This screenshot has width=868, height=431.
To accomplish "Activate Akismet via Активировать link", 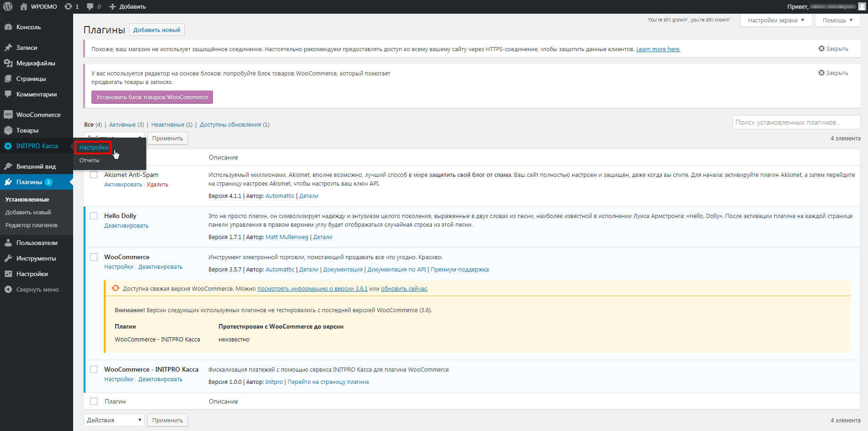I will coord(123,184).
